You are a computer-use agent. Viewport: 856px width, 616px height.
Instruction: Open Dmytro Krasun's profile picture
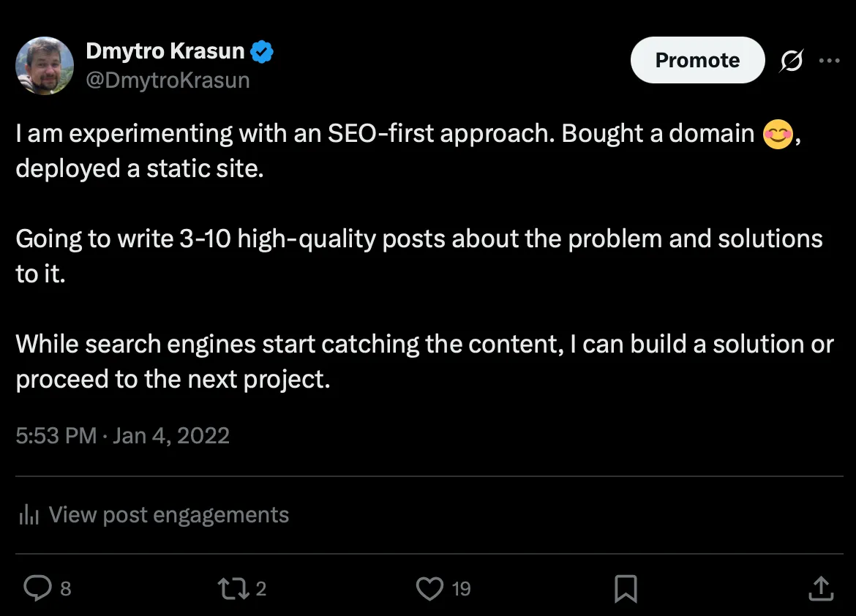pos(45,66)
